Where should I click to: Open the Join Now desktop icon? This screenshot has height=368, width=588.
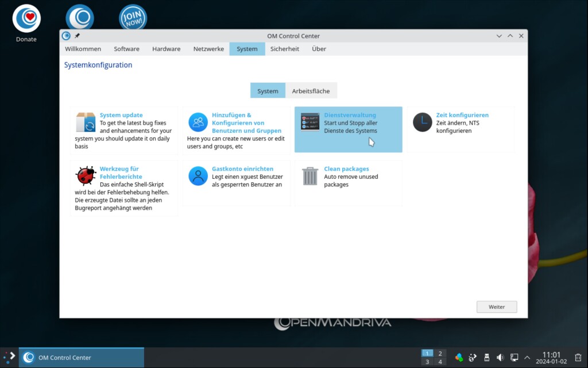[133, 18]
